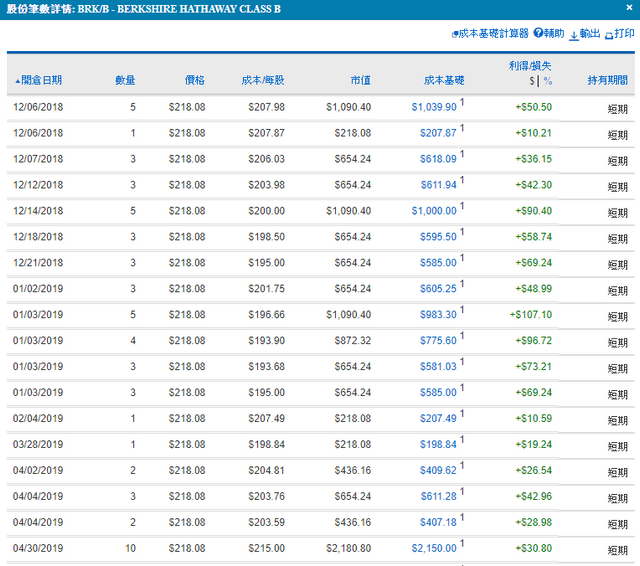Open cost basis $581.03 link
Screen dimensions: 640x566
point(438,366)
